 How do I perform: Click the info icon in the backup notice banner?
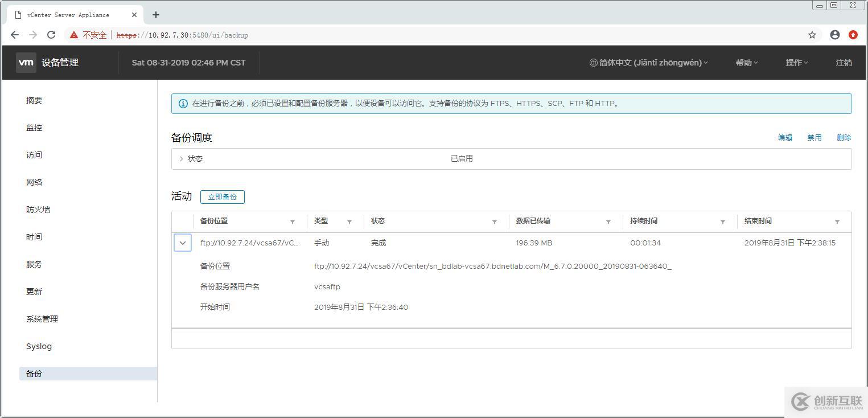(x=183, y=103)
